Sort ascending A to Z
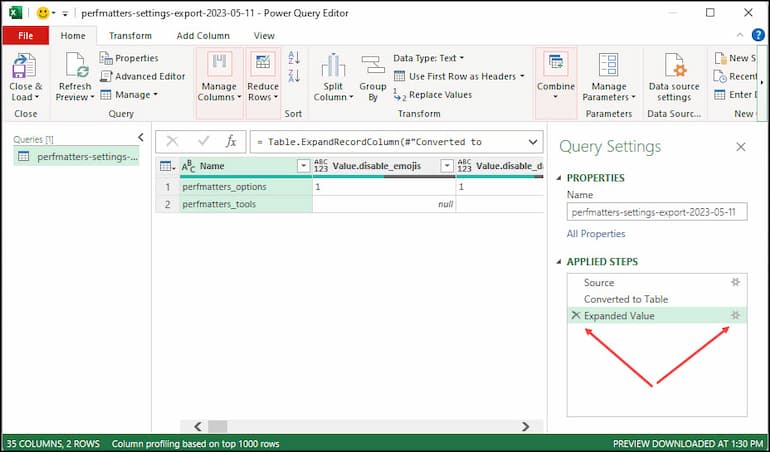Screen dimensions: 770x452 294,57
